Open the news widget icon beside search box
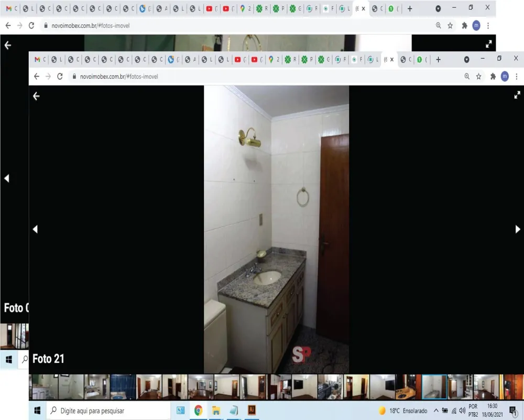Screen dimensions: 524x420 tap(181, 410)
